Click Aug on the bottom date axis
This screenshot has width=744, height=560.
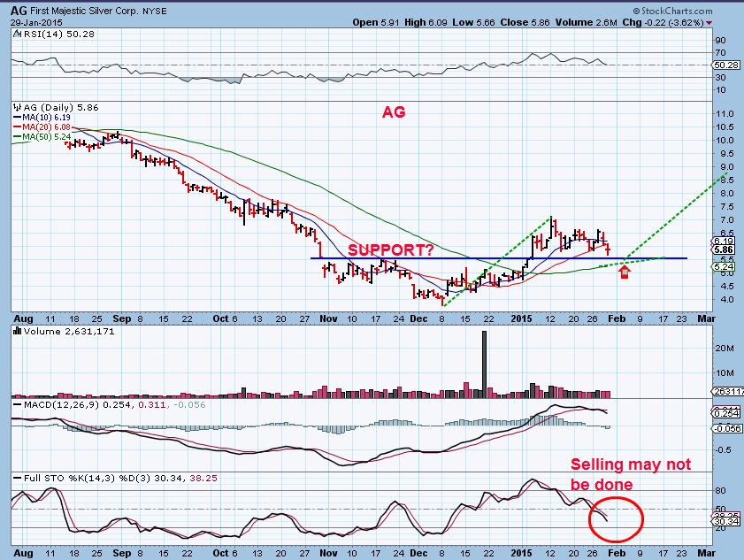[23, 553]
